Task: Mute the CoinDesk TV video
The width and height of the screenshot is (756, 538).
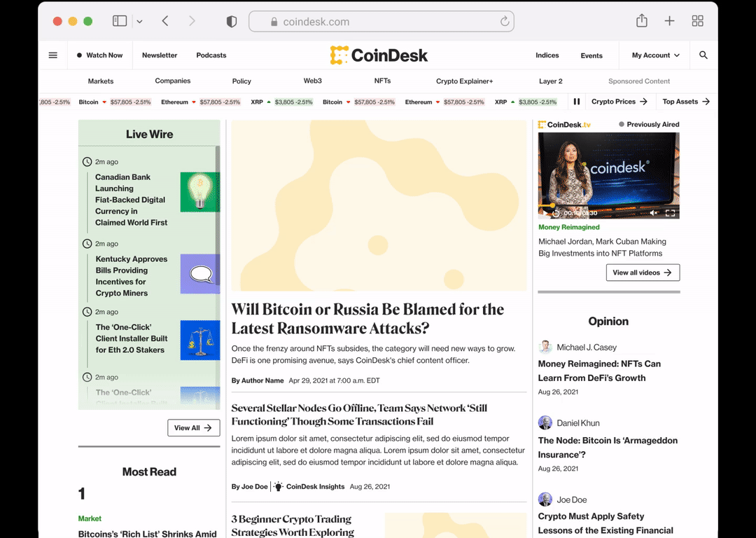Action: (654, 213)
